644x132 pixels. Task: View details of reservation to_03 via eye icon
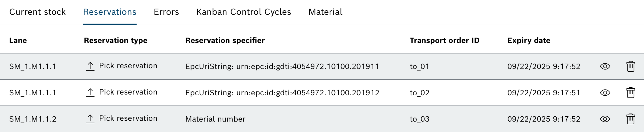(x=605, y=119)
